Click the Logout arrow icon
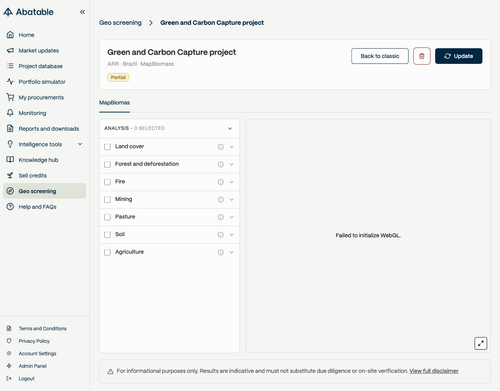Viewport: 500px width, 391px height. tap(9, 378)
